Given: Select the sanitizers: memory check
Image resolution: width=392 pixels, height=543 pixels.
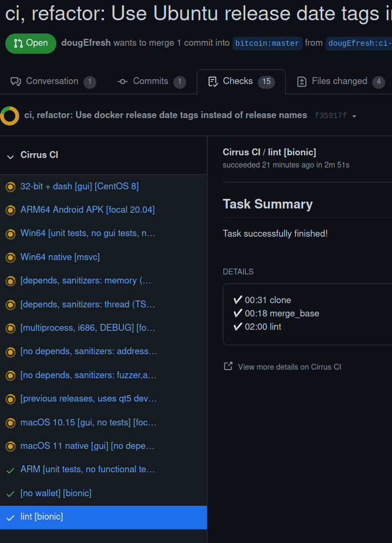Looking at the screenshot, I should click(x=103, y=281).
